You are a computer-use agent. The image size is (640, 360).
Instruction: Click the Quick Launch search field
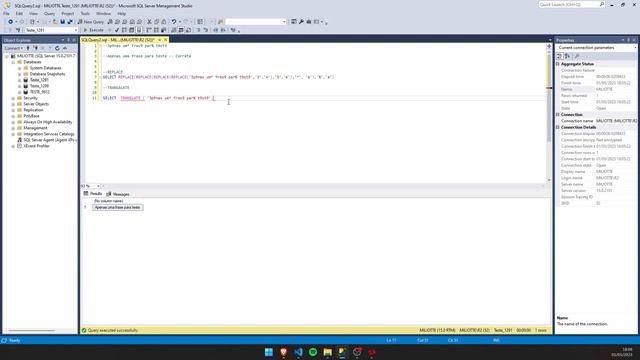(x=571, y=4)
